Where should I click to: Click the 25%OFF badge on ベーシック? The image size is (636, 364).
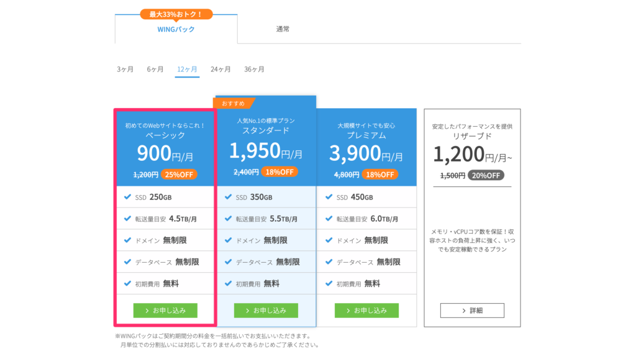click(179, 175)
